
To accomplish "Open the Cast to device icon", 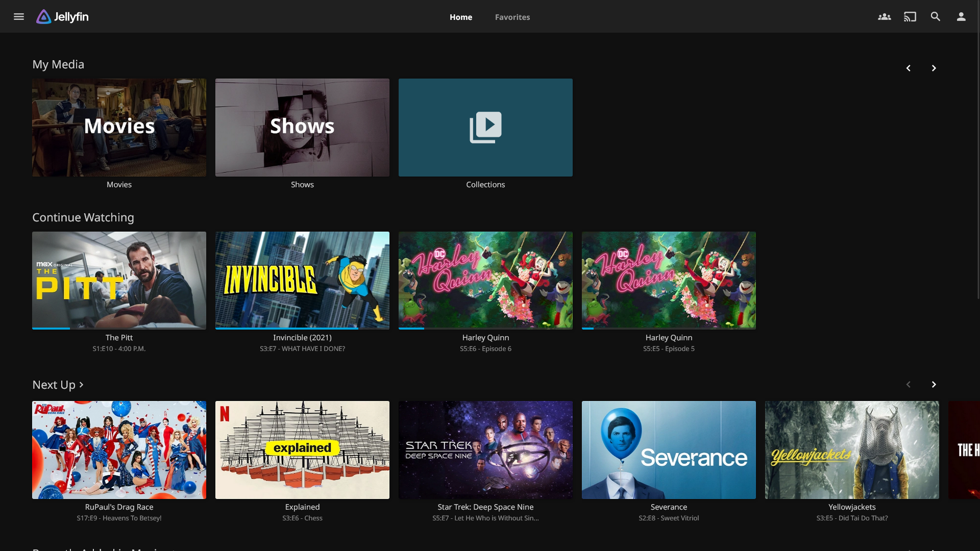I will tap(910, 17).
